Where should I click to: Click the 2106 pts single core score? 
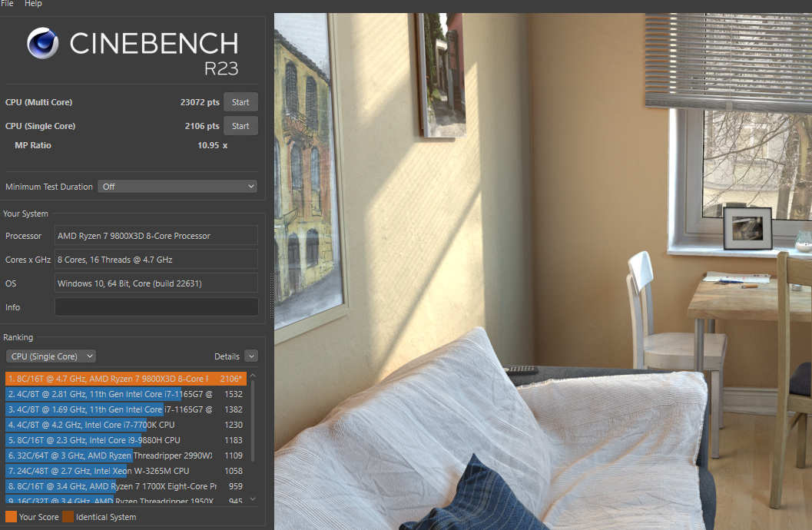[202, 126]
